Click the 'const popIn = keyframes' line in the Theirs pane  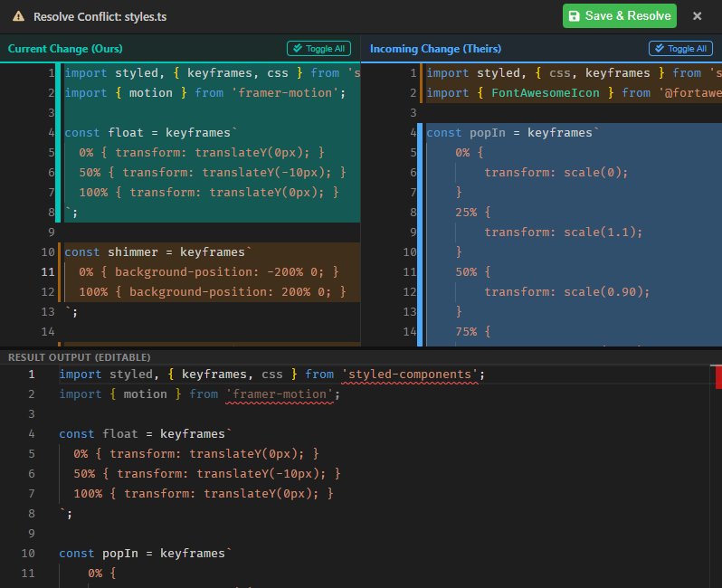coord(512,133)
